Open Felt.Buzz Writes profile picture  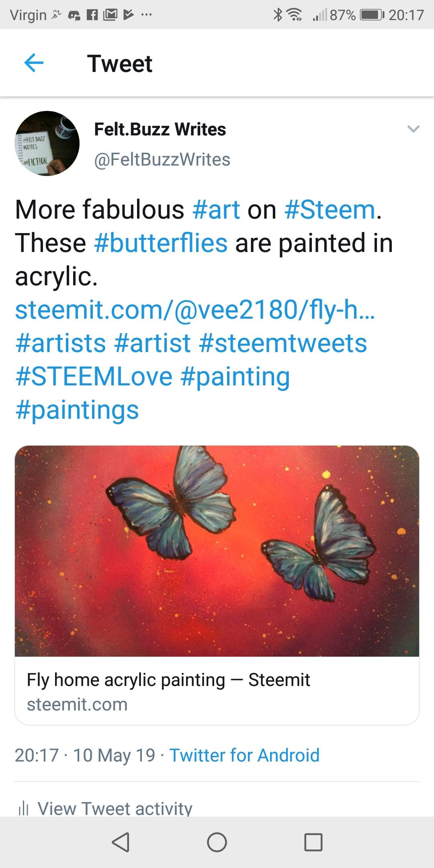[47, 143]
